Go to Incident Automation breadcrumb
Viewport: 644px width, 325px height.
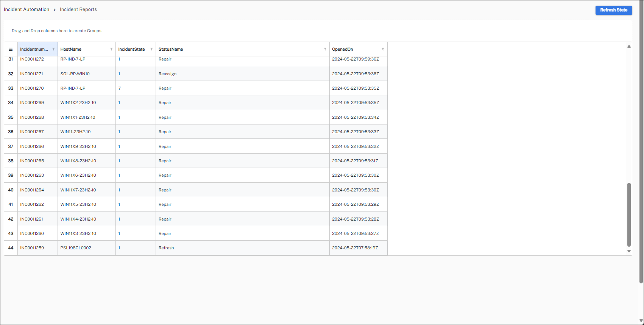point(27,9)
